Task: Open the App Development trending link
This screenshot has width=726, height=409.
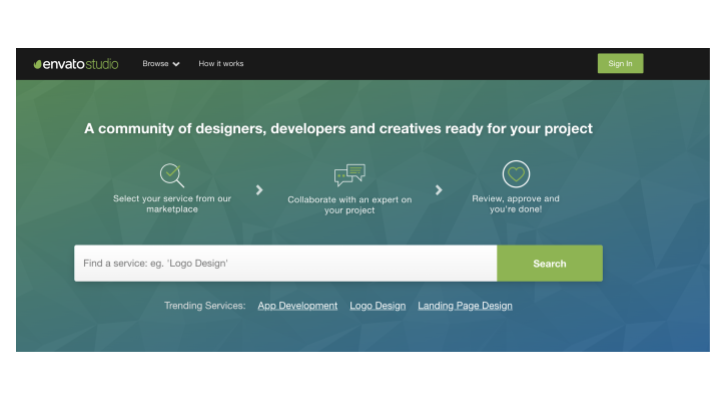Action: point(297,306)
